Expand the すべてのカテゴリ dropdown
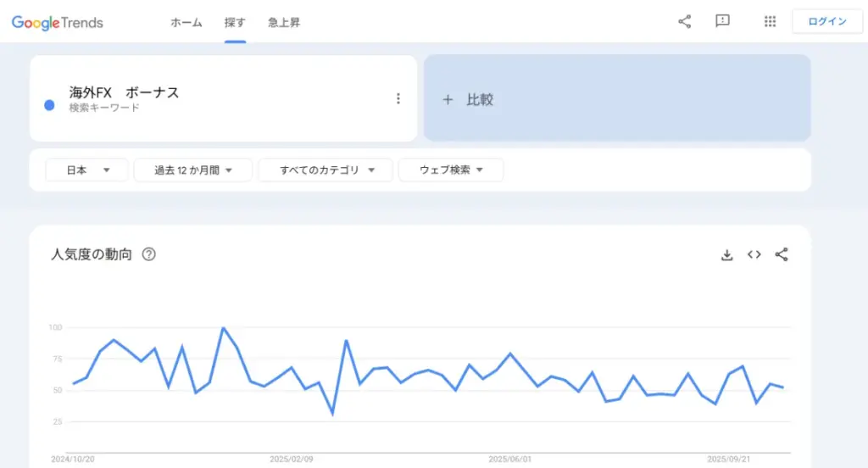This screenshot has width=868, height=468. 325,170
